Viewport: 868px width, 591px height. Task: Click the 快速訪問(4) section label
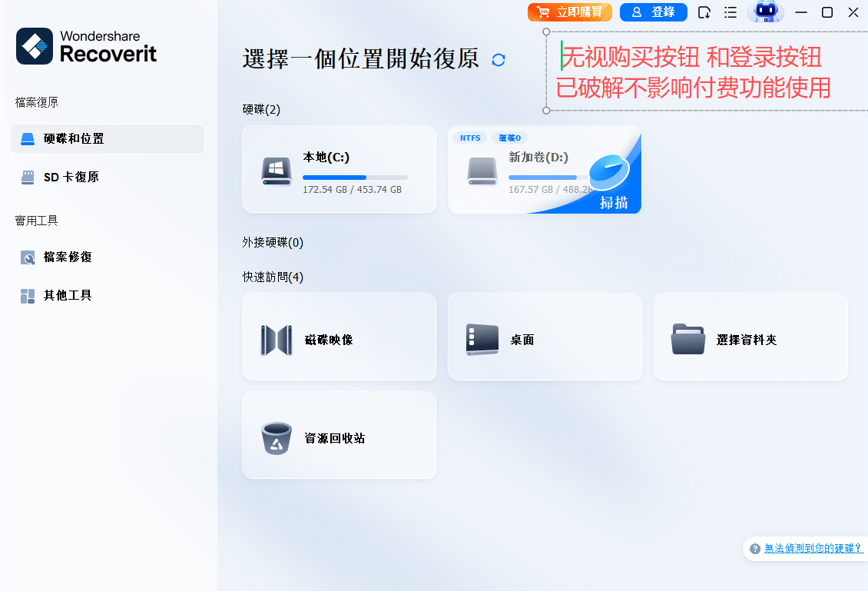273,277
